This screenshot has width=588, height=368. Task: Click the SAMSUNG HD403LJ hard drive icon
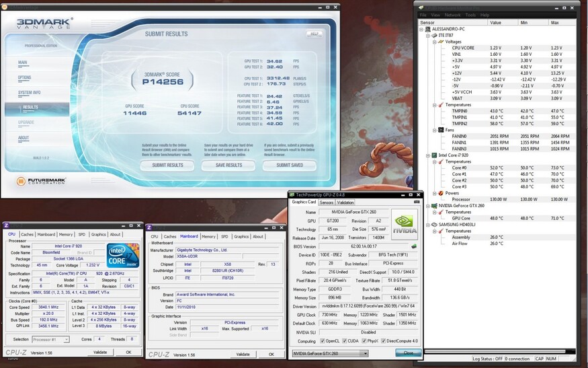click(434, 225)
